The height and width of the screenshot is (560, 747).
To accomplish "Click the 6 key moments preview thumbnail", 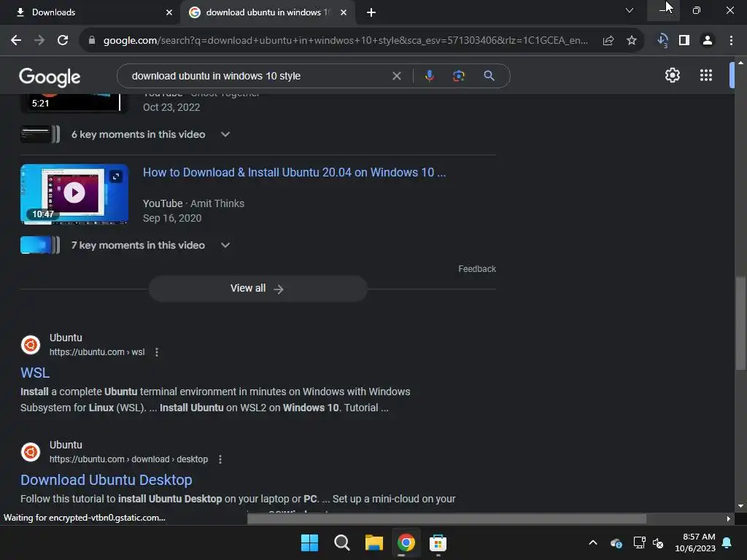I will [x=40, y=134].
